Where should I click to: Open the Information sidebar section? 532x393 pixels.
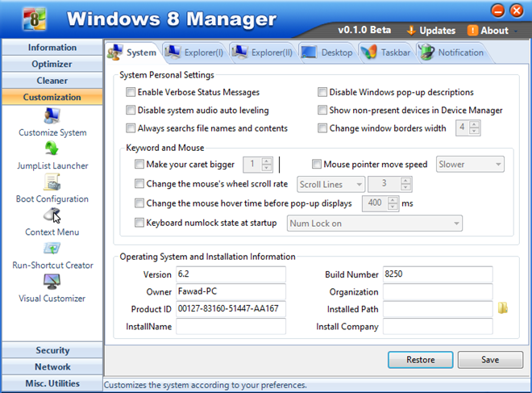click(52, 48)
